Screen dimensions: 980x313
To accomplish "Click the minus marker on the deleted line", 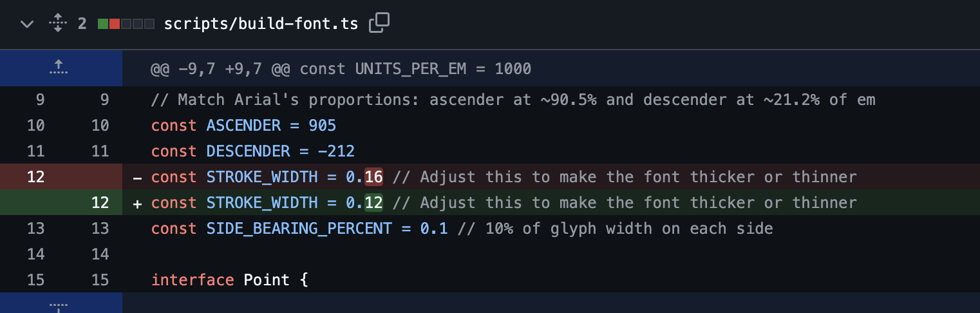I will point(137,178).
